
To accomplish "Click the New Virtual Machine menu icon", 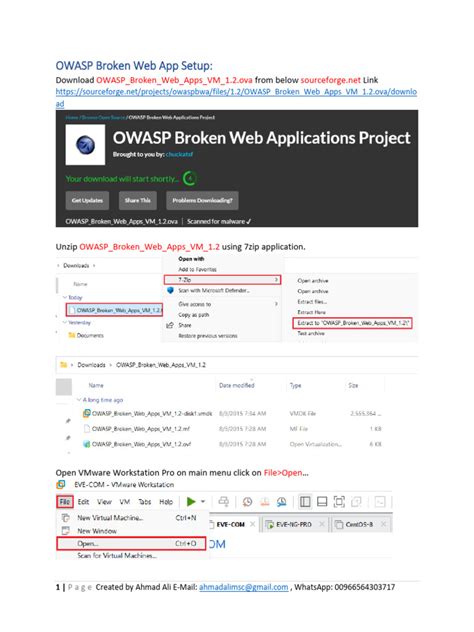I will tap(66, 518).
